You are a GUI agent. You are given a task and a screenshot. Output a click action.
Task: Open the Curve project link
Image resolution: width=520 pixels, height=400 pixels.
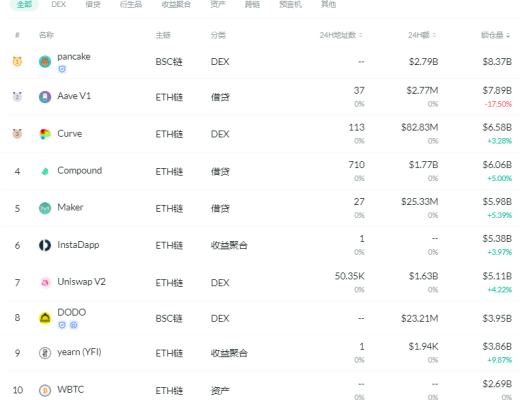point(70,134)
